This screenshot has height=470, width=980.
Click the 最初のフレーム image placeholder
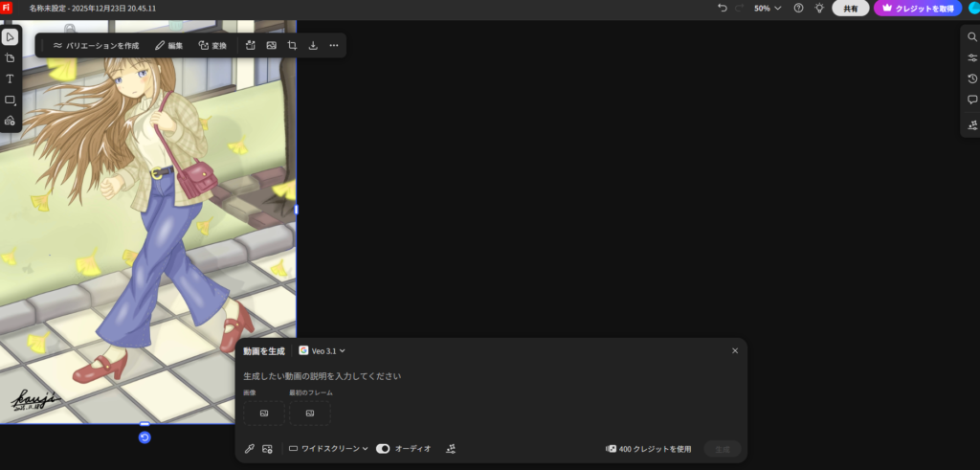tap(310, 413)
